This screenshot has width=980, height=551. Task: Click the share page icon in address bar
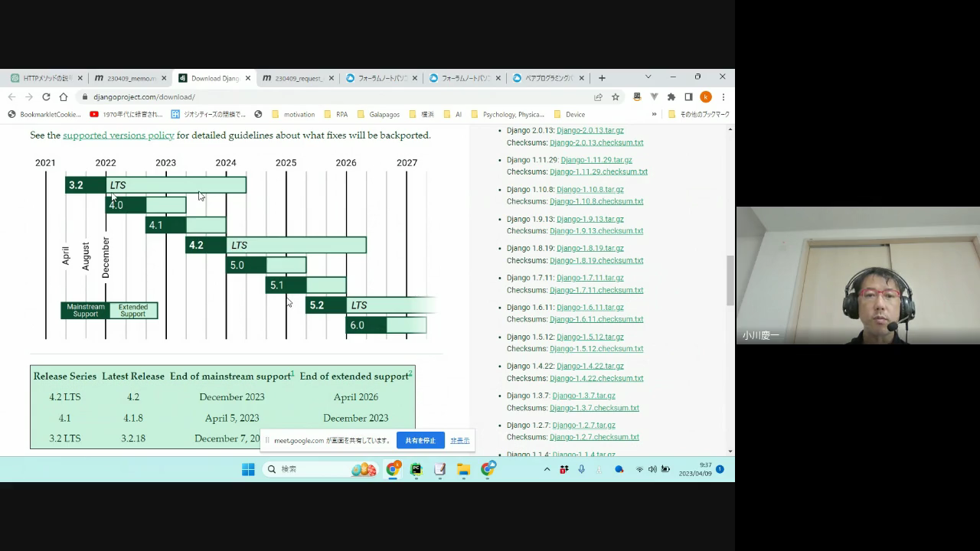(598, 97)
